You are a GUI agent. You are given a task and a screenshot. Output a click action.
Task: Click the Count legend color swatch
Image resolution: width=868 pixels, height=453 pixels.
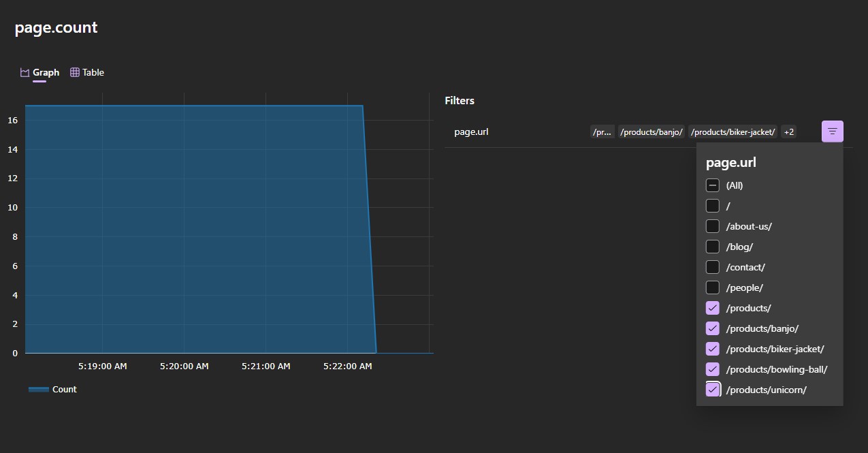(39, 390)
